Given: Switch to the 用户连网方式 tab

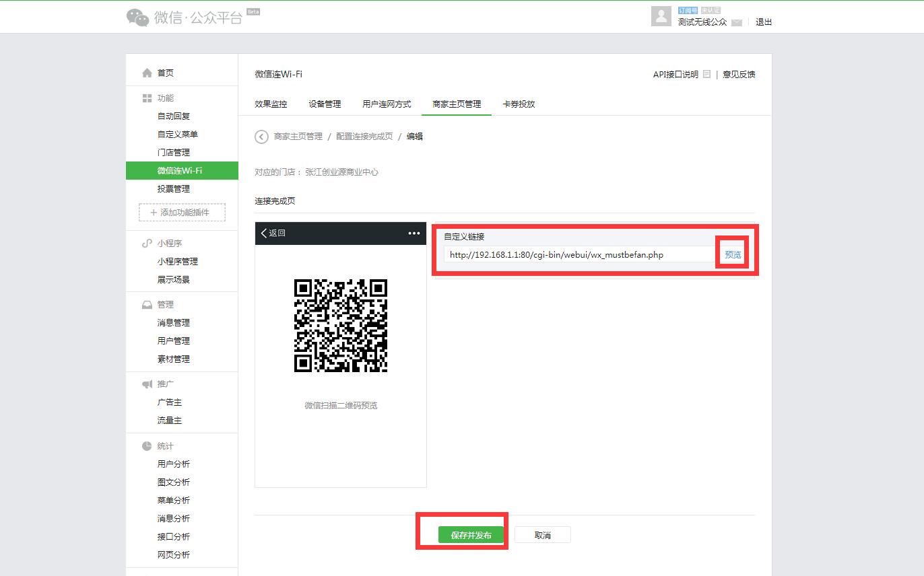Looking at the screenshot, I should click(x=387, y=104).
